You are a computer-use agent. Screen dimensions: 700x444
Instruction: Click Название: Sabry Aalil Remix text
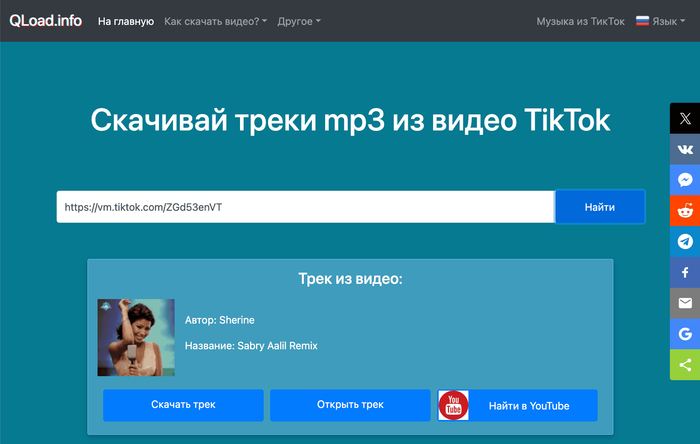point(251,346)
